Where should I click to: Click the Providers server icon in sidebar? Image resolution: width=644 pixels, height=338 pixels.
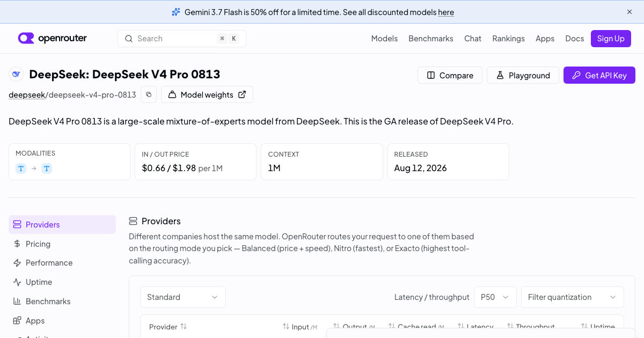(x=17, y=225)
